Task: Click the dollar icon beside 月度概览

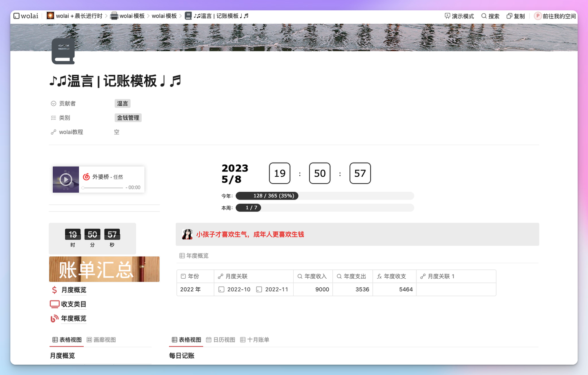Action: (x=53, y=290)
